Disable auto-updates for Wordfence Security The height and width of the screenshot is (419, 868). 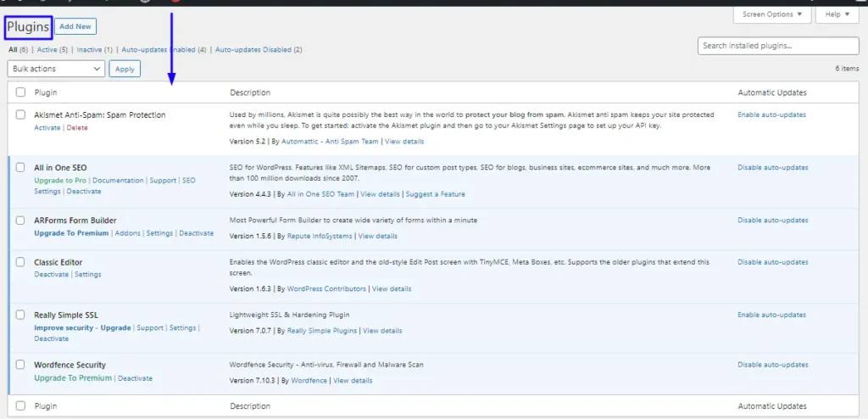click(773, 365)
